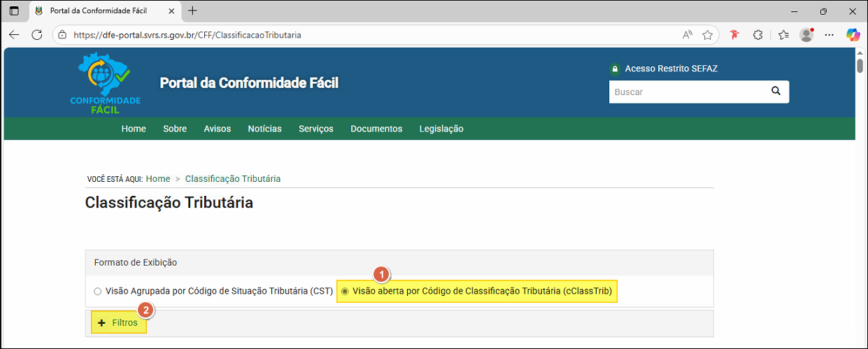Click the page vertical scrollbar thumb

coord(860,66)
